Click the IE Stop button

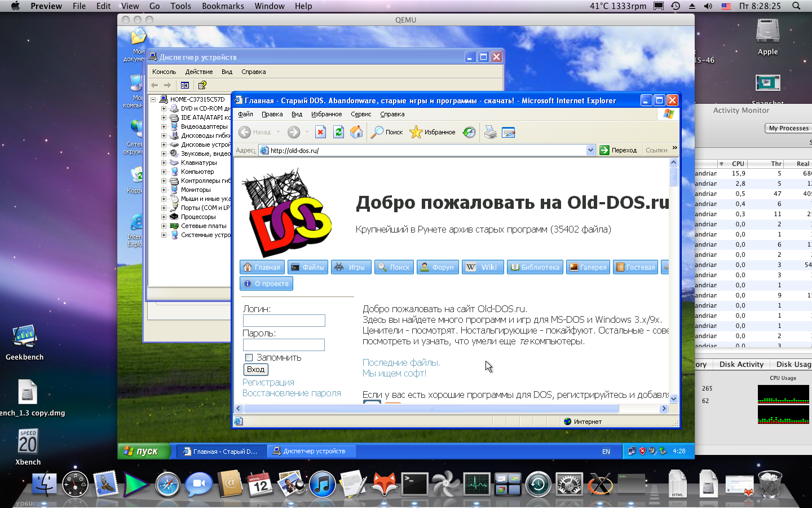click(x=320, y=132)
